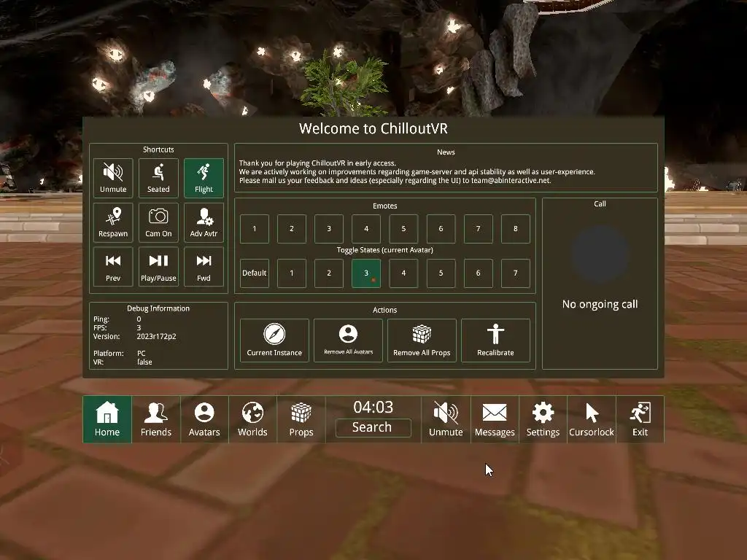Click the Respawn shortcut icon
747x560 pixels.
point(113,222)
